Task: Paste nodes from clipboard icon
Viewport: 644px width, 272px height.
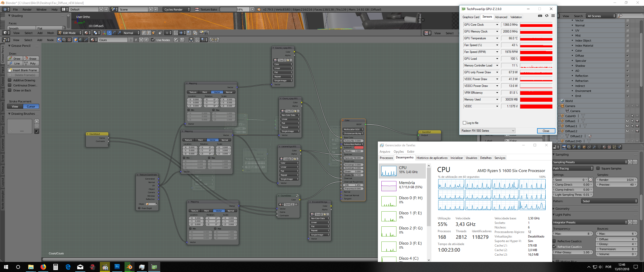Action: coord(217,40)
